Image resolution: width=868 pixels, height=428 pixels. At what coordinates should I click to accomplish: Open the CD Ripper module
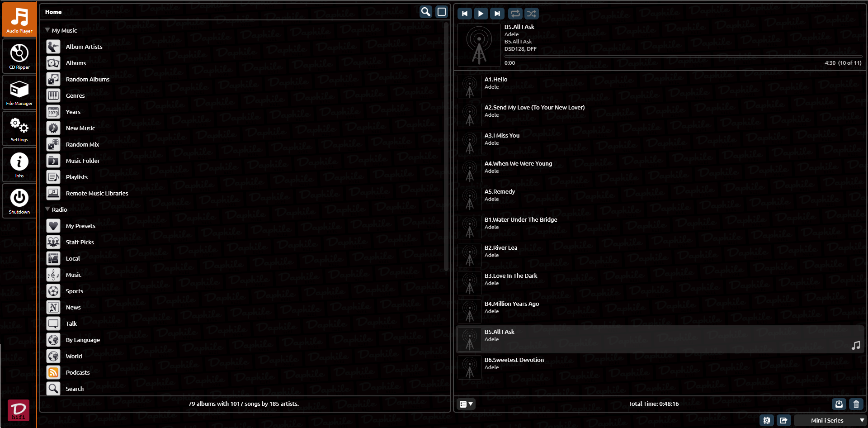click(19, 57)
